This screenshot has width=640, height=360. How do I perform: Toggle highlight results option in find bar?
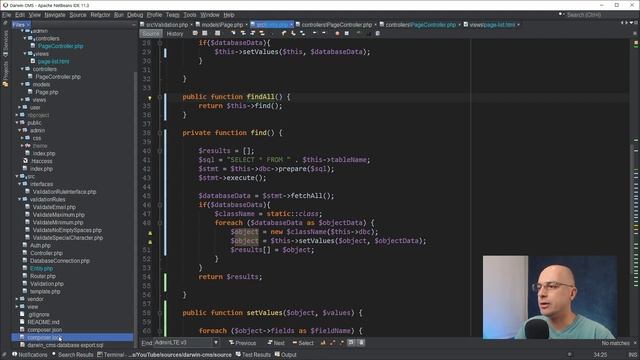(x=351, y=343)
